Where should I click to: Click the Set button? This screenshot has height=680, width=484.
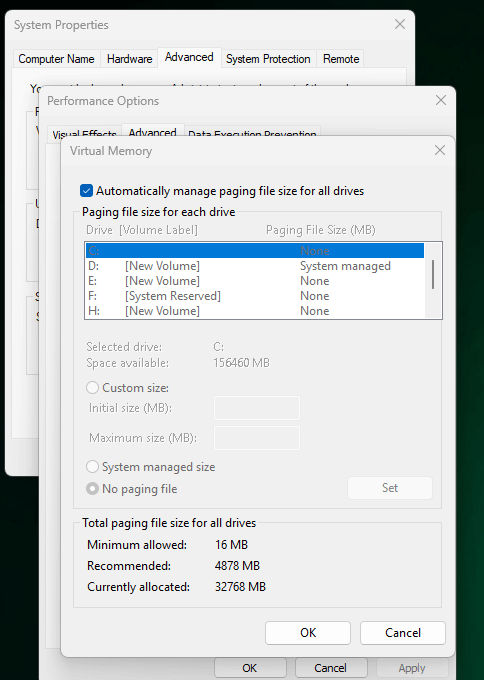point(389,488)
